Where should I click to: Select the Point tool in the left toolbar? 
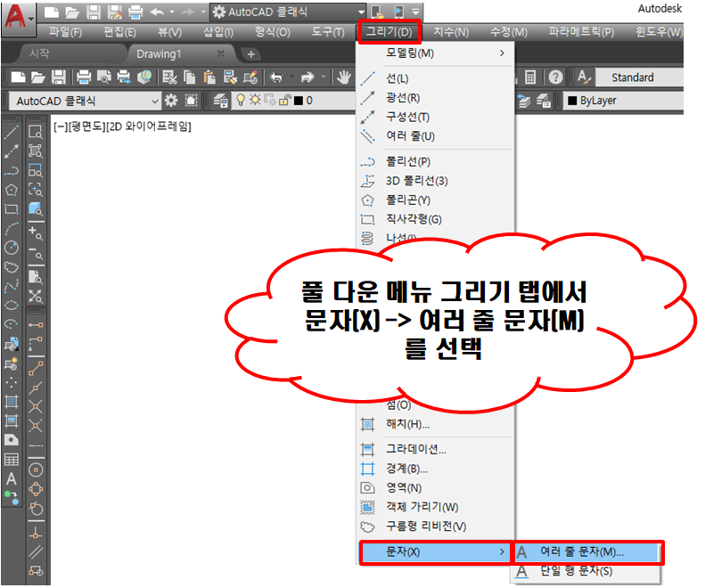(x=12, y=382)
